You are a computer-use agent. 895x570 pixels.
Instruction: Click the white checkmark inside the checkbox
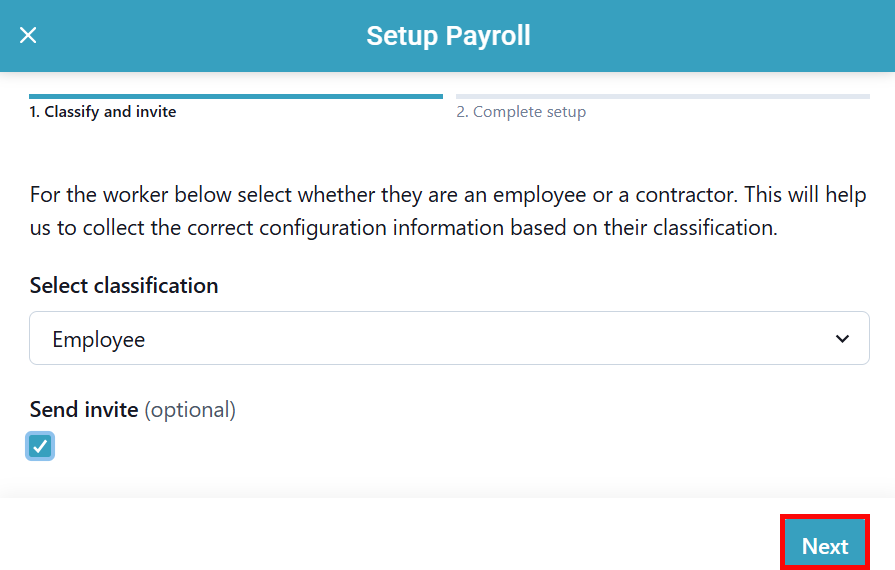pyautogui.click(x=40, y=446)
